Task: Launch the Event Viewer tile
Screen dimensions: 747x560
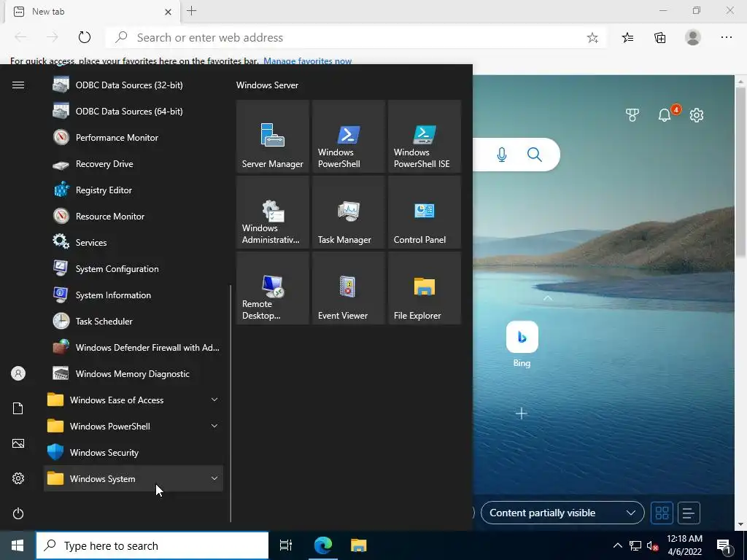Action: click(348, 288)
